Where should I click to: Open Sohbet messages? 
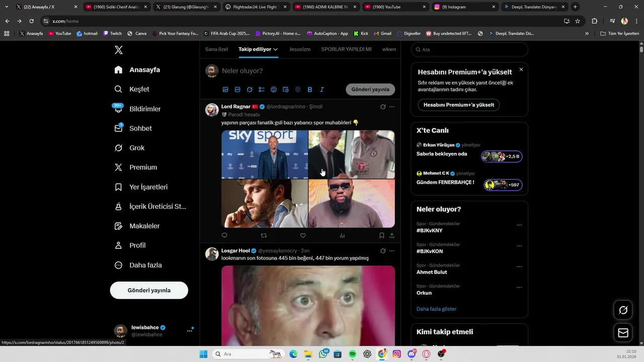[133, 128]
